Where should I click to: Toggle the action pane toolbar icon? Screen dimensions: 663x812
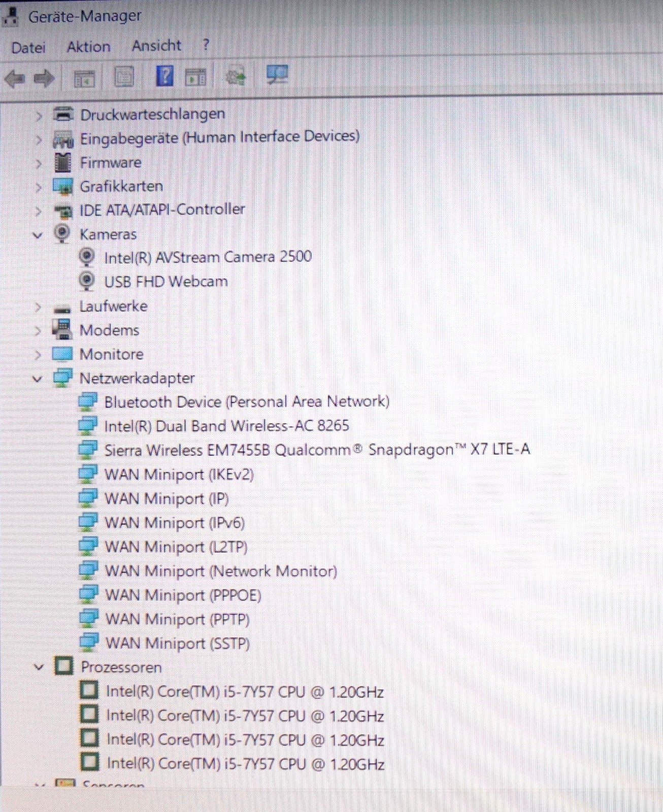195,77
